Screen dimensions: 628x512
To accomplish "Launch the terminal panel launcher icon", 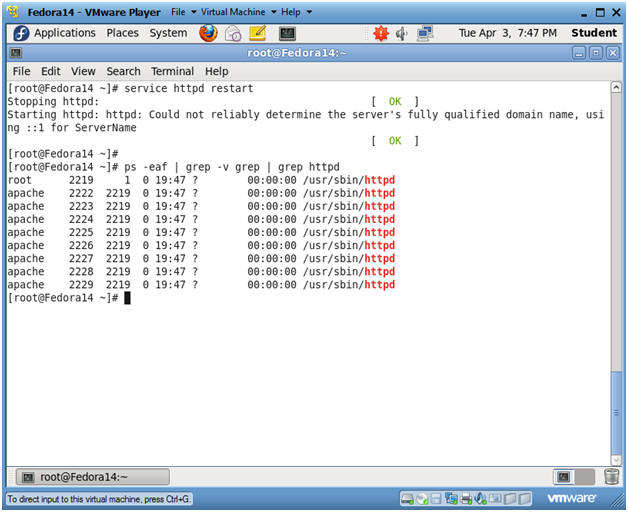I will point(287,34).
